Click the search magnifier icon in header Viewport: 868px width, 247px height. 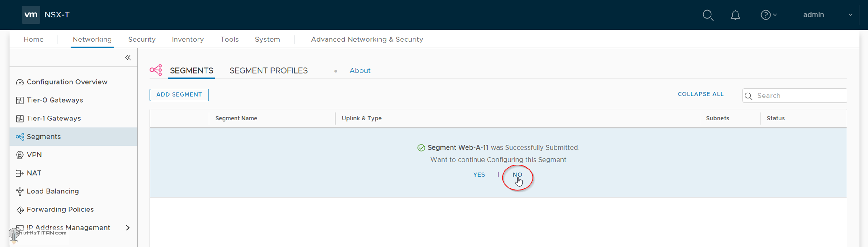[708, 15]
